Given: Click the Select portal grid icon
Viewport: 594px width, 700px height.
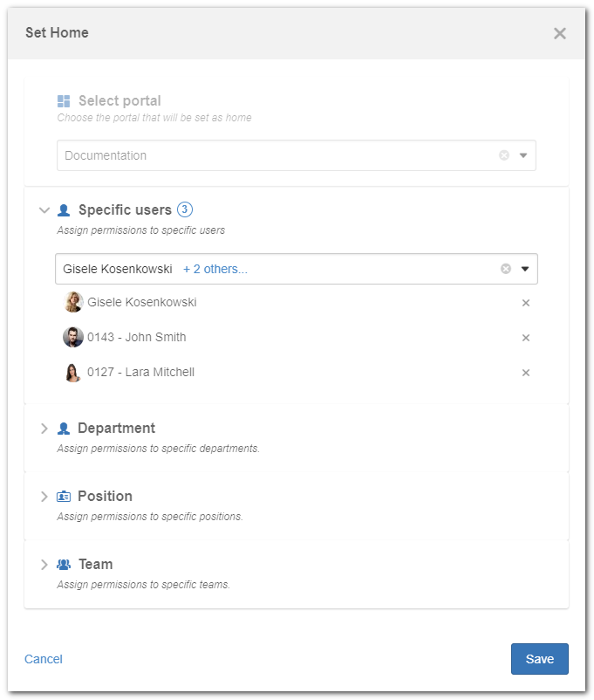Looking at the screenshot, I should pyautogui.click(x=64, y=101).
